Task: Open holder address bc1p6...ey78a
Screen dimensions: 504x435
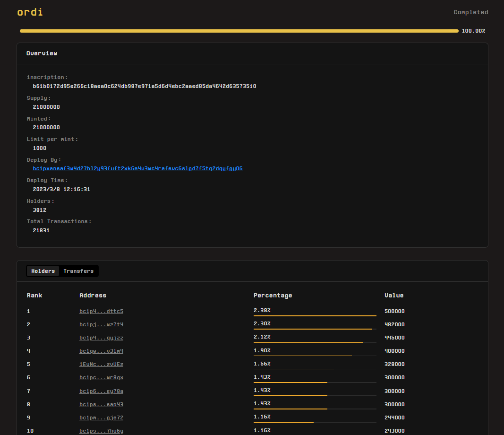Action: 101,391
